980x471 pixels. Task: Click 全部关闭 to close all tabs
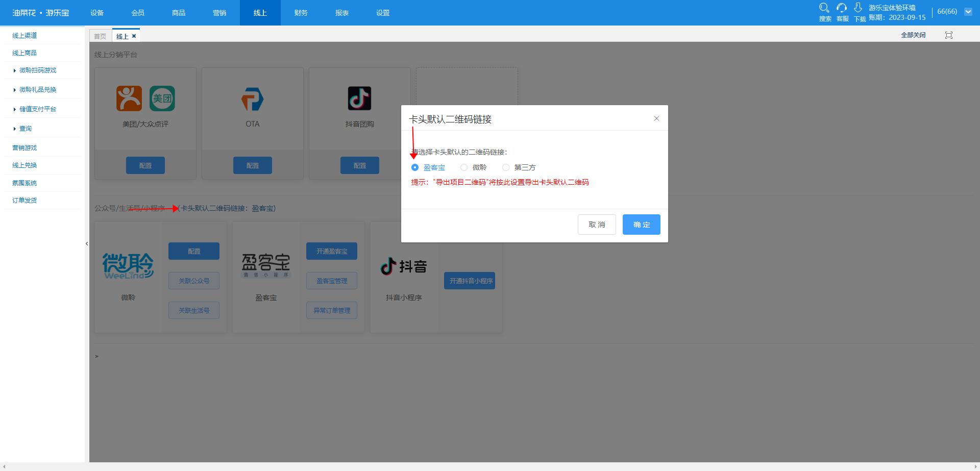pyautogui.click(x=913, y=35)
